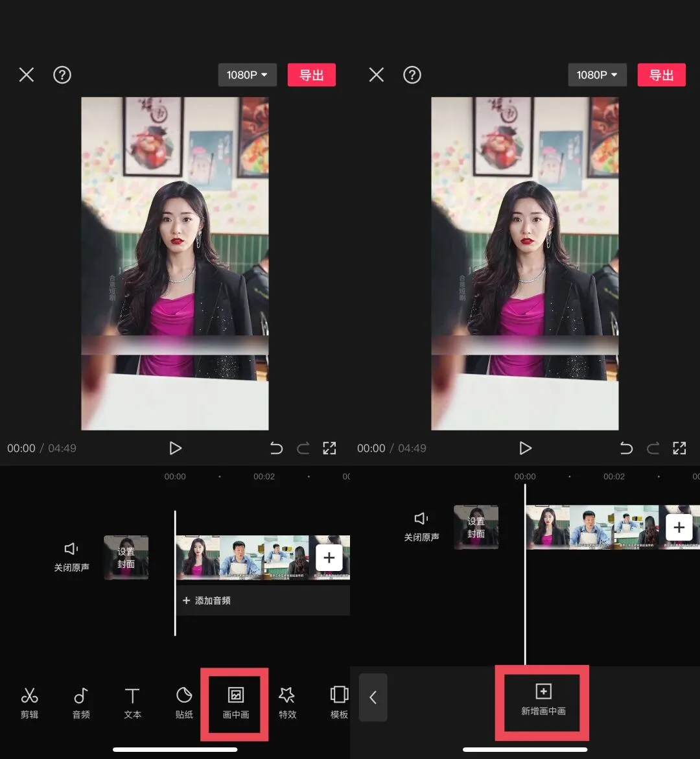Redo action in left screen

(303, 449)
